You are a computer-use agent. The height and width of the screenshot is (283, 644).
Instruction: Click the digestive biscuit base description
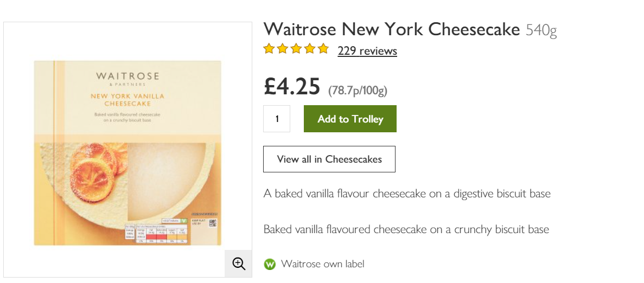coord(406,194)
